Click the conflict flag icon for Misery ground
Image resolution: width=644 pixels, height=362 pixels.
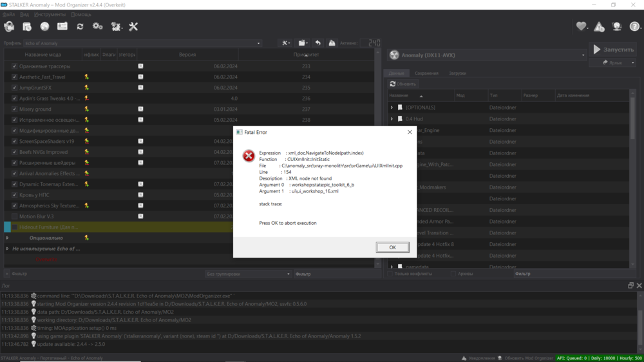pos(87,109)
